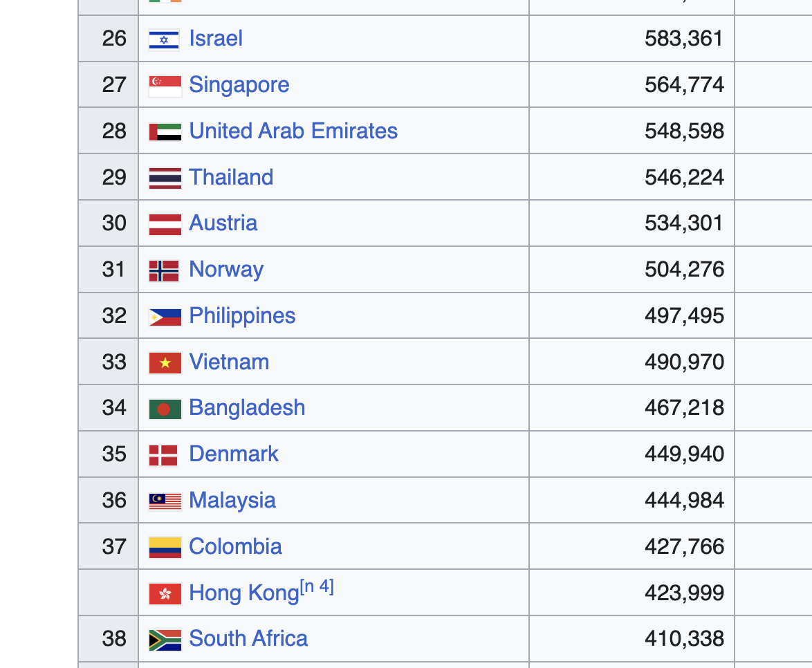Click the Israel flag icon
The width and height of the screenshot is (812, 668).
pos(164,40)
